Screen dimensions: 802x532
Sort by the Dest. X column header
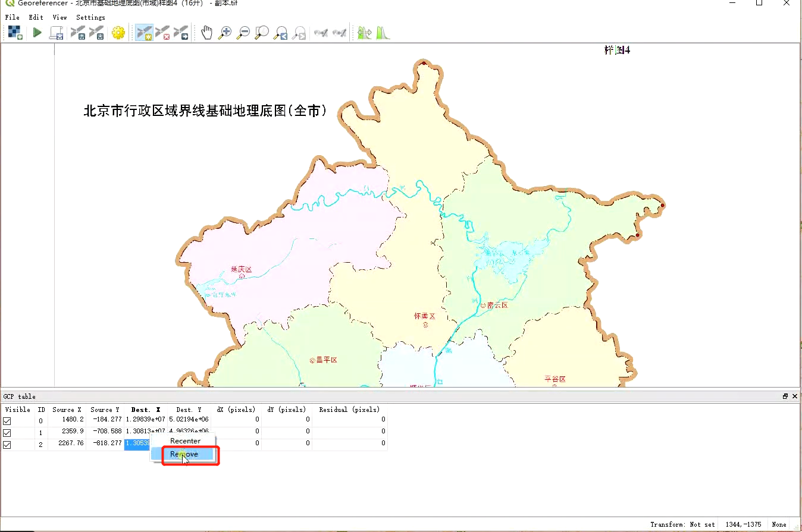point(146,410)
